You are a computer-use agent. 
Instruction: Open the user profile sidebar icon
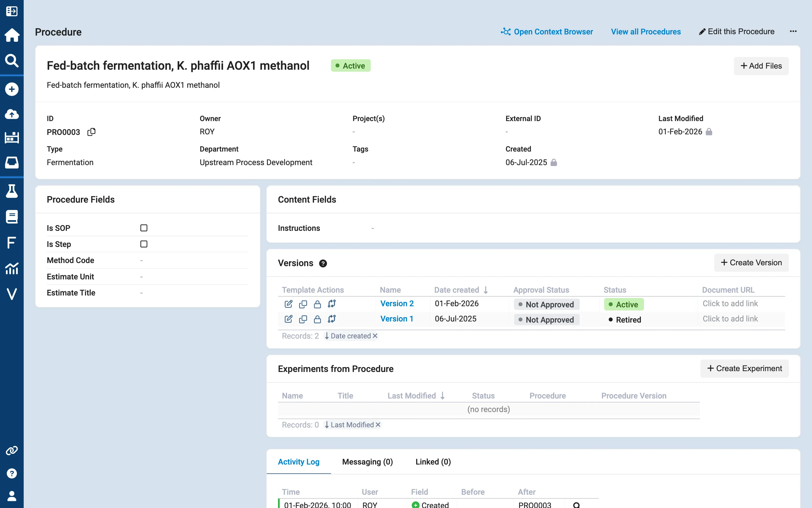[x=12, y=496]
